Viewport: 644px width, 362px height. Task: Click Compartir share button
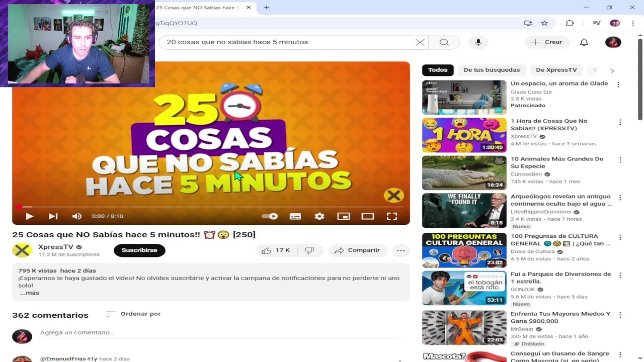coord(357,250)
